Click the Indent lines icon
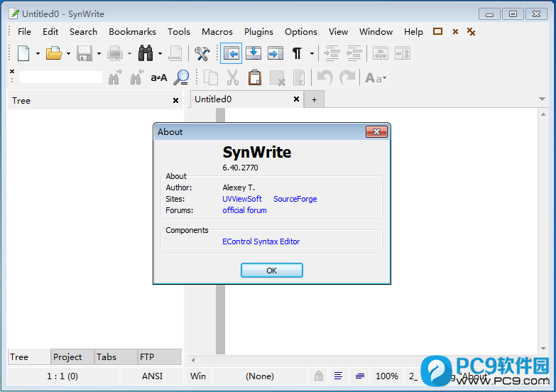556x392 pixels. [332, 53]
